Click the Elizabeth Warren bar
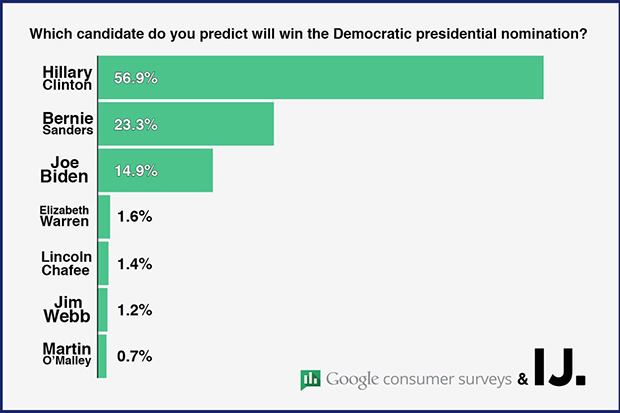Viewport: 620px width, 413px height. tap(103, 216)
